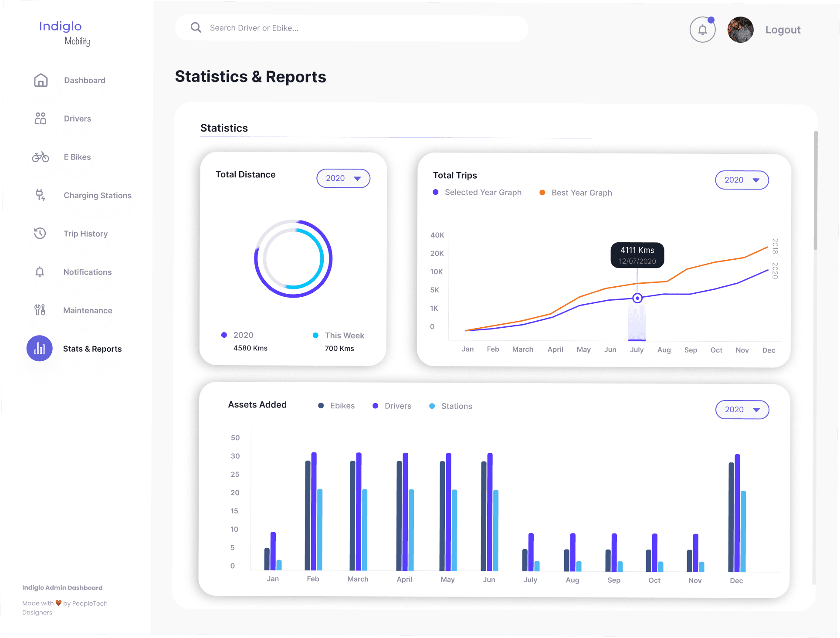Click the Indiglo Mobility logo

point(64,33)
